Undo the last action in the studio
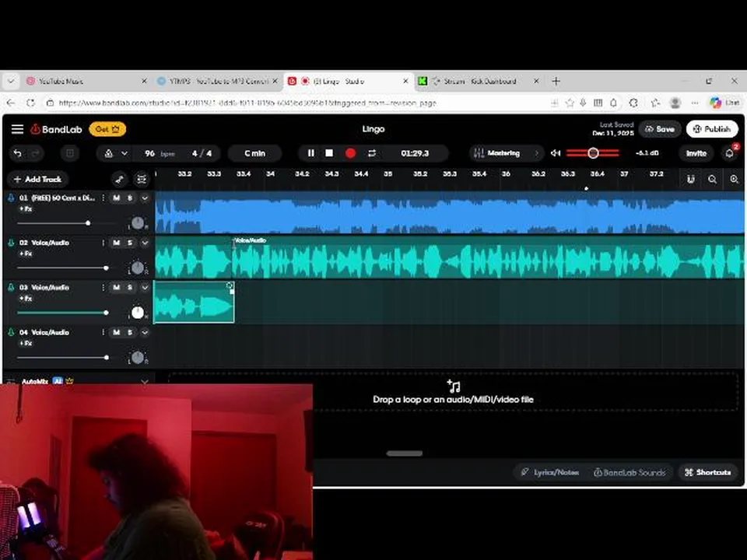The image size is (747, 560). pos(18,153)
